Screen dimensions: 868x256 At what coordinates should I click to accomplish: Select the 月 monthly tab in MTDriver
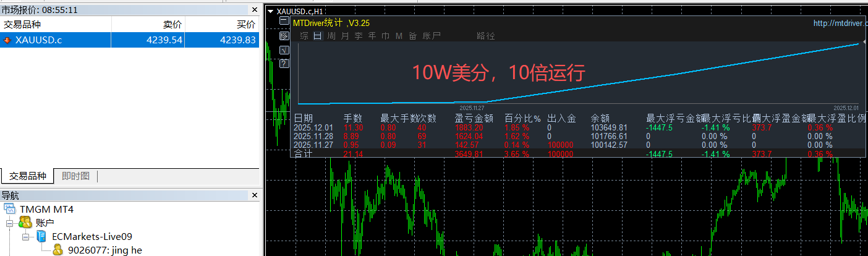[x=345, y=36]
